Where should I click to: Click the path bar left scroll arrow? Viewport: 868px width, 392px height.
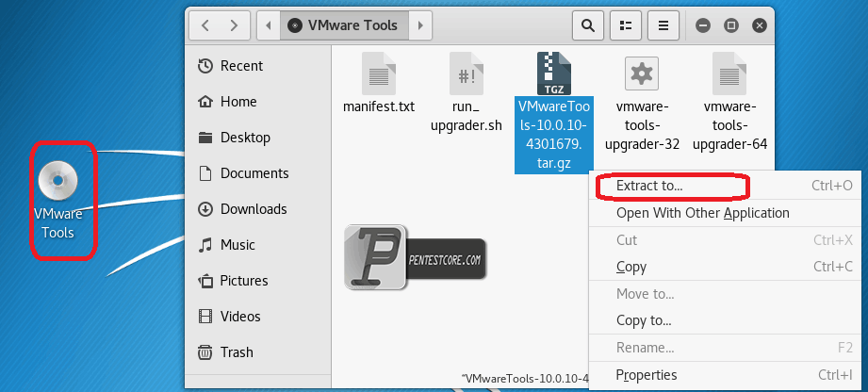coord(269,25)
